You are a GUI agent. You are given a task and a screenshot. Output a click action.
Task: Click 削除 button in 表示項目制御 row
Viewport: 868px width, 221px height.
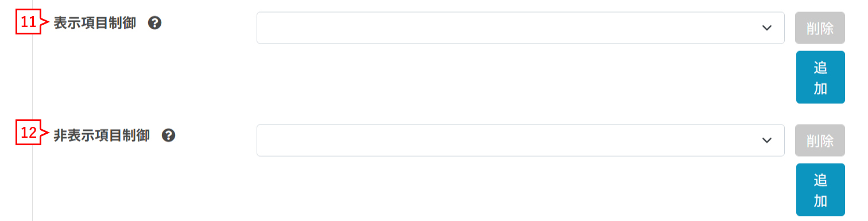(820, 28)
